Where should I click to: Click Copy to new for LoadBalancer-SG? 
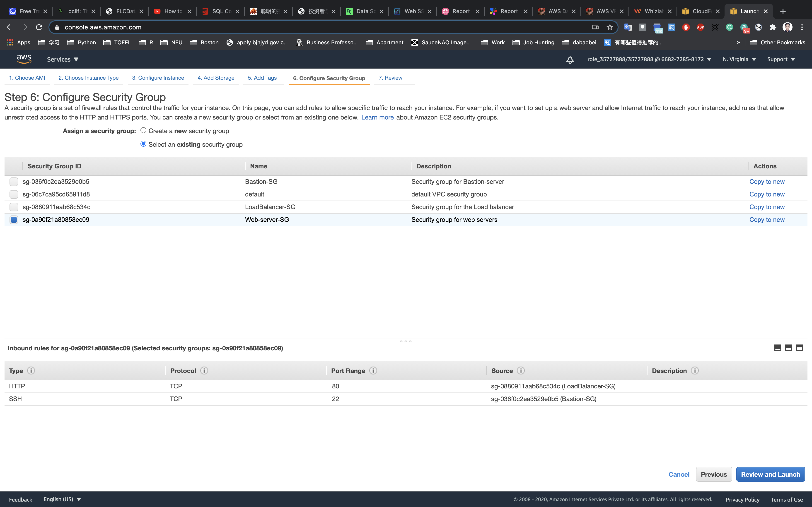point(767,207)
